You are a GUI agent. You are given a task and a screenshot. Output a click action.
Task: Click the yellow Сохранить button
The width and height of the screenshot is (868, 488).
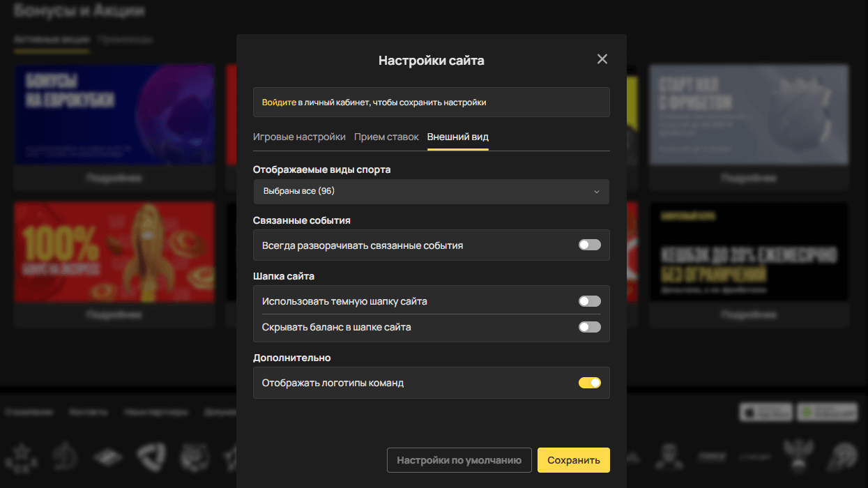point(574,460)
